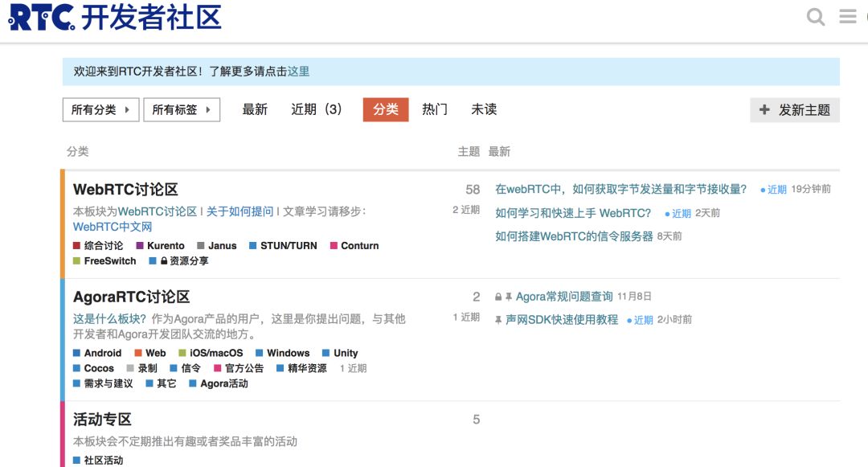
Task: Click the 近期 badge beside 2天前
Action: pos(678,214)
